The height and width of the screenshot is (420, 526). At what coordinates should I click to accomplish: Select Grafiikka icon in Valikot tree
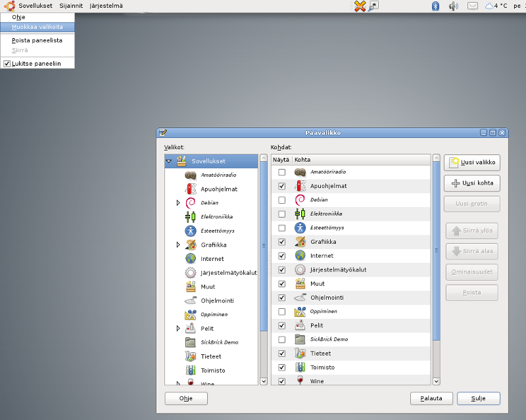[x=191, y=245]
